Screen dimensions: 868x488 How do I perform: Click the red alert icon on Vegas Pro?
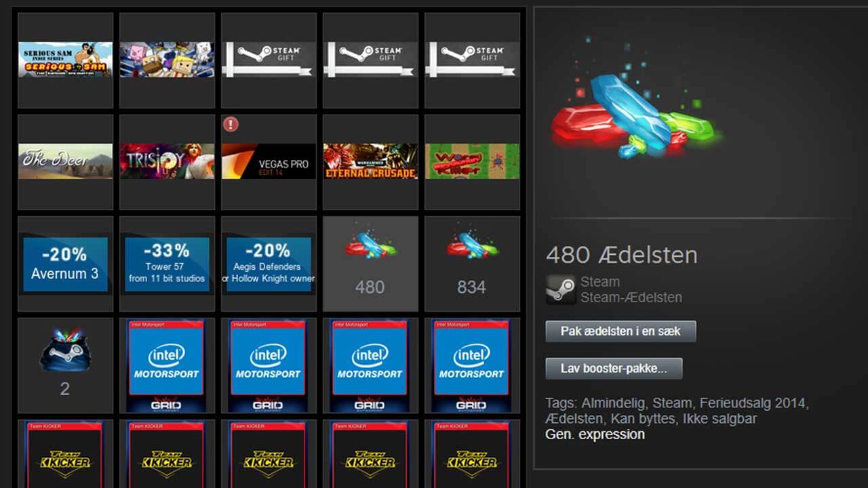click(231, 124)
